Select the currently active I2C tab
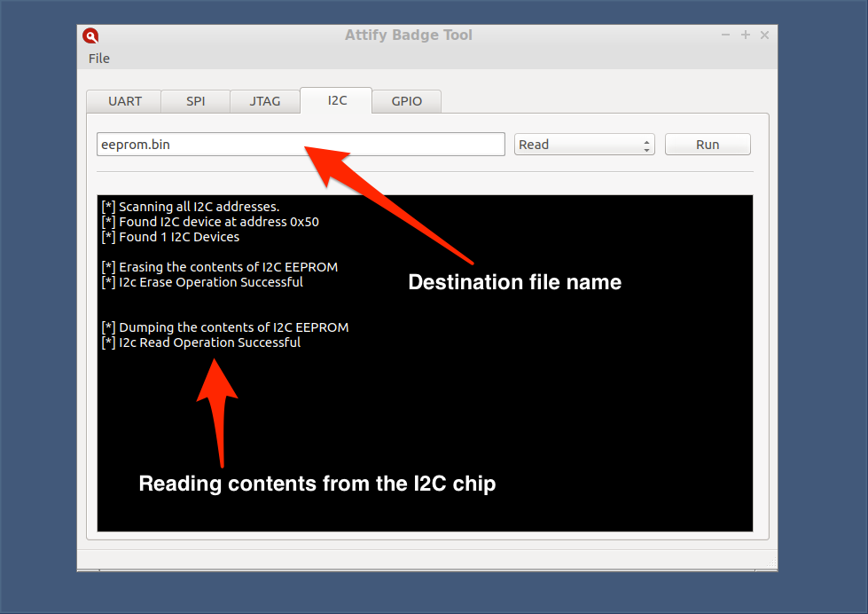The height and width of the screenshot is (614, 868). pyautogui.click(x=335, y=101)
